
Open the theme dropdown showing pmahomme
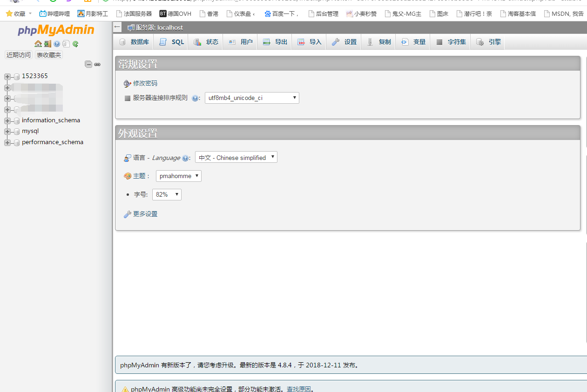(x=179, y=176)
